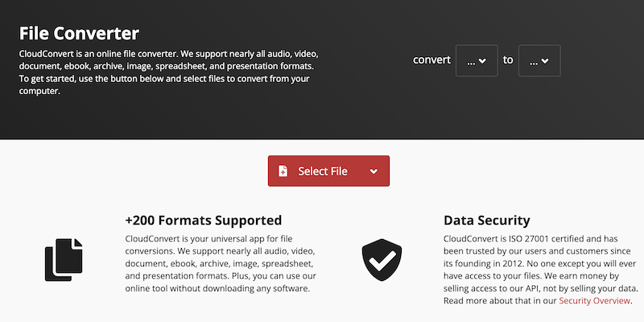Image resolution: width=644 pixels, height=322 pixels.
Task: Open the 'to' target format dropdown
Action: pos(539,60)
